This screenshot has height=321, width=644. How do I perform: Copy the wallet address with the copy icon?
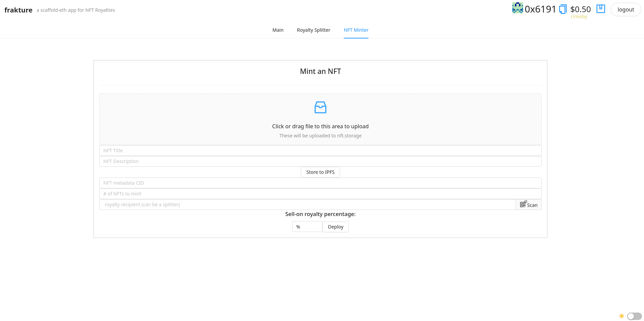(563, 9)
